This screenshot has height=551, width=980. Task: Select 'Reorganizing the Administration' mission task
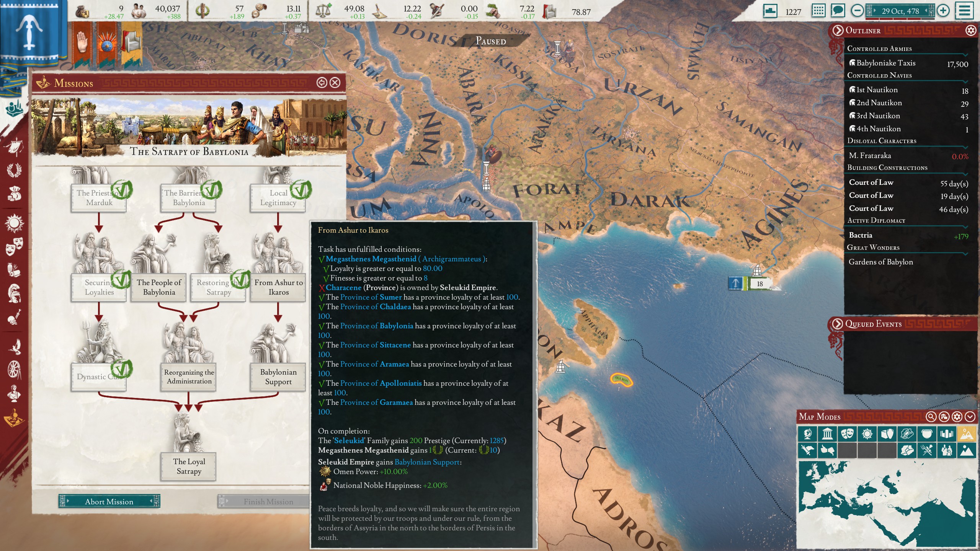point(189,377)
